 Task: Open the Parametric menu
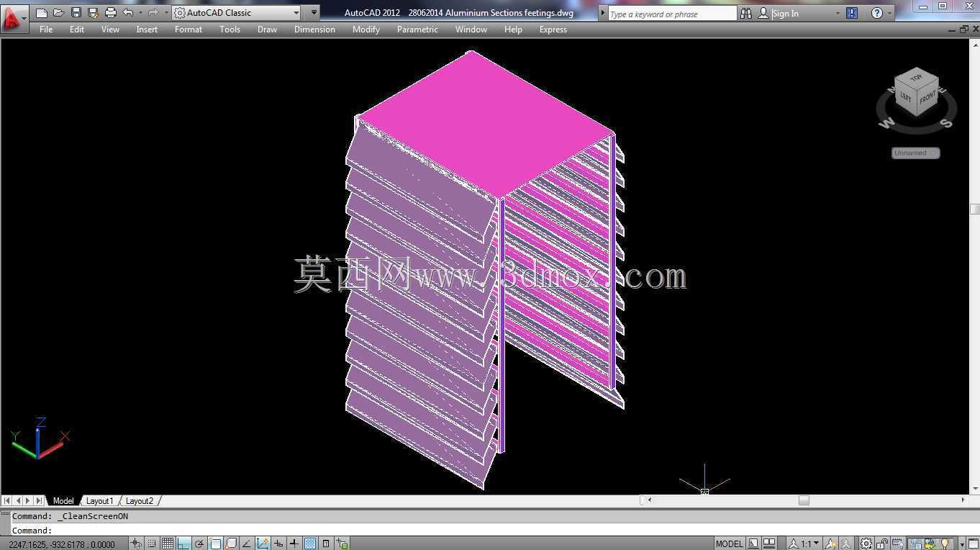(417, 30)
